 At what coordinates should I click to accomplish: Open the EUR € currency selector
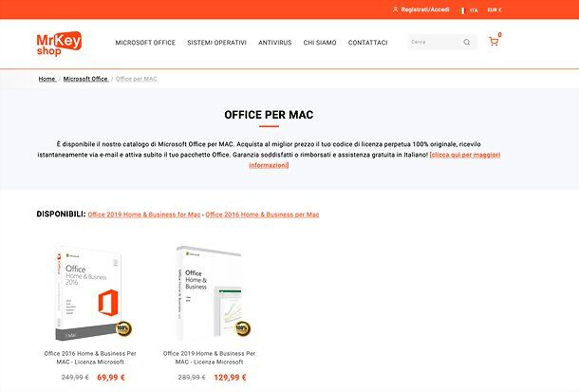495,9
